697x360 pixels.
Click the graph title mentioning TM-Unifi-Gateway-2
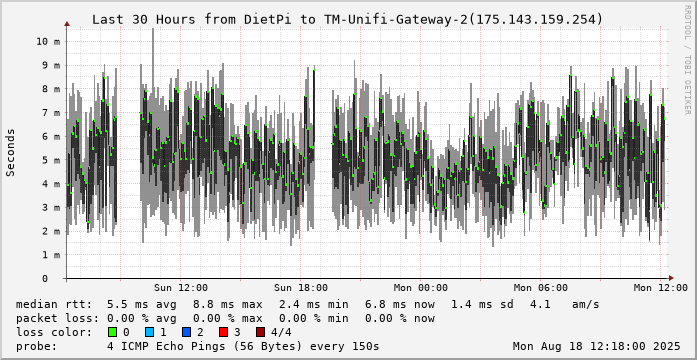point(347,20)
